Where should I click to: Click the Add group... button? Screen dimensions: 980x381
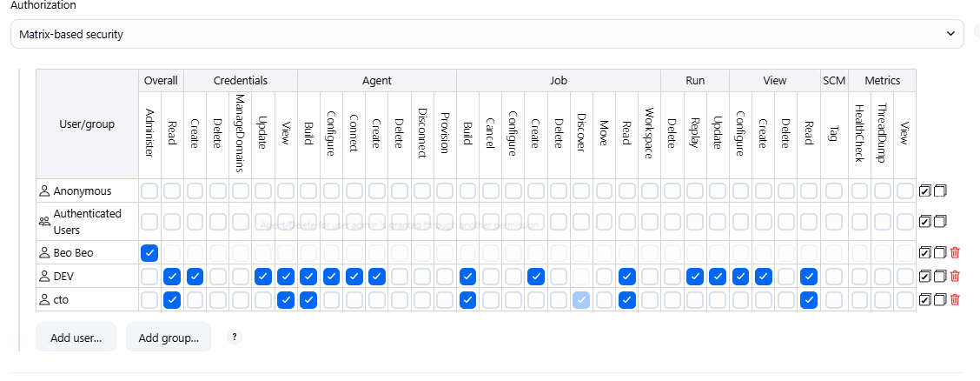tap(169, 337)
